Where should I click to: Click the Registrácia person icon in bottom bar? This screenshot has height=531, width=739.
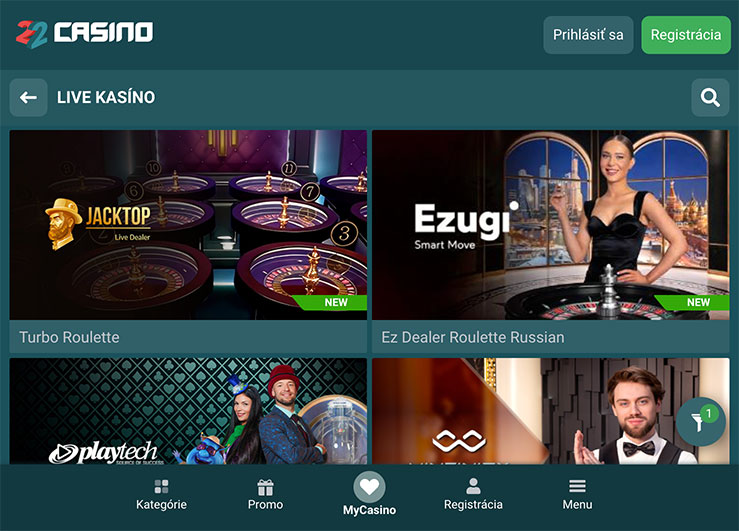[x=473, y=486]
